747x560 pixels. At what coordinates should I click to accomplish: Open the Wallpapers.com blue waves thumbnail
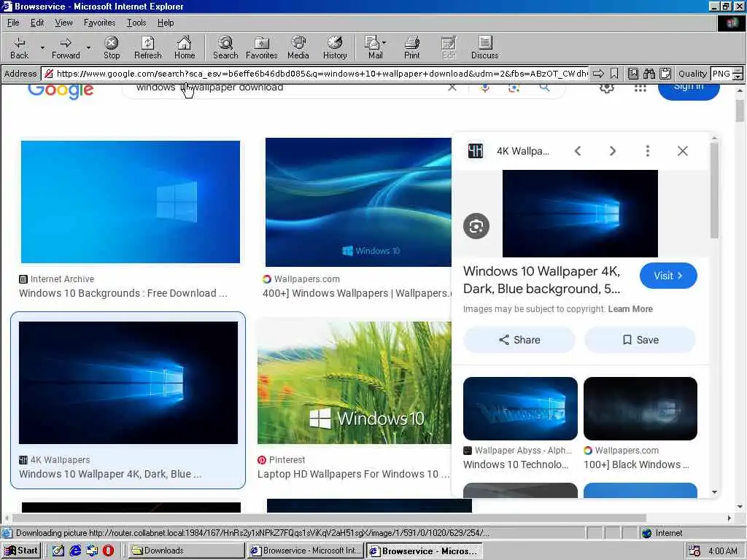358,202
